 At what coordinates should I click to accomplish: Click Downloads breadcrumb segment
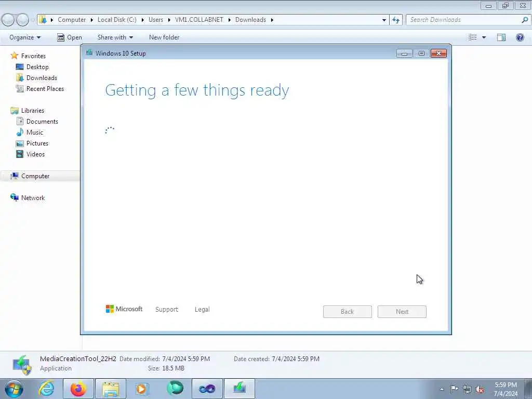click(251, 20)
